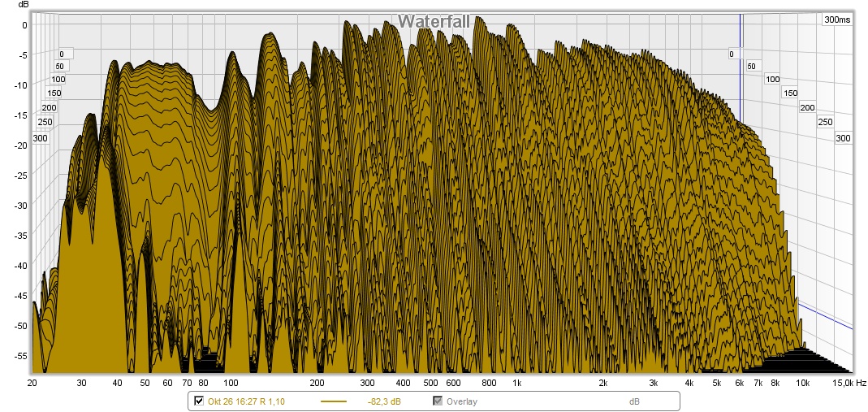
Task: Click the 100 label on the right-hand time scale
Action: 773,79
